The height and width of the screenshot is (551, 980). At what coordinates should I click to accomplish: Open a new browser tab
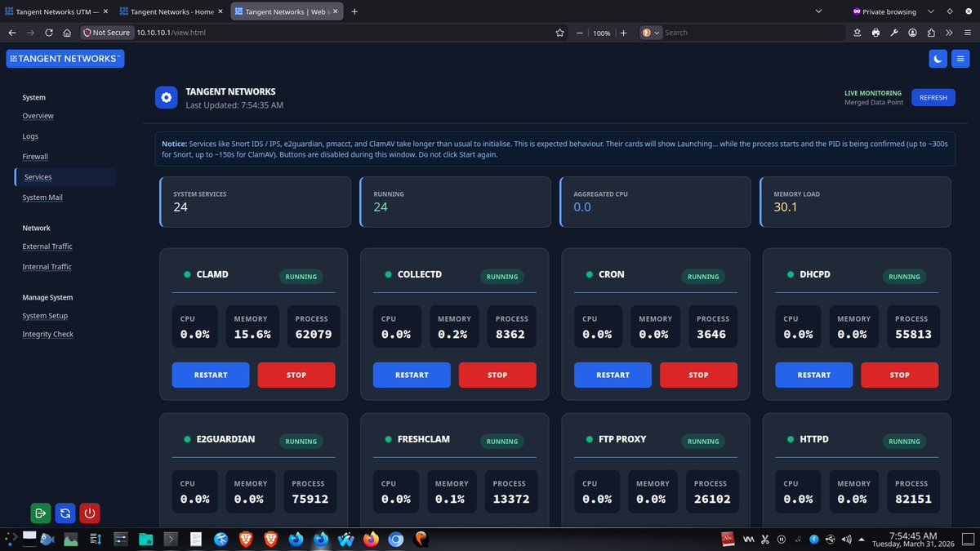pyautogui.click(x=354, y=11)
